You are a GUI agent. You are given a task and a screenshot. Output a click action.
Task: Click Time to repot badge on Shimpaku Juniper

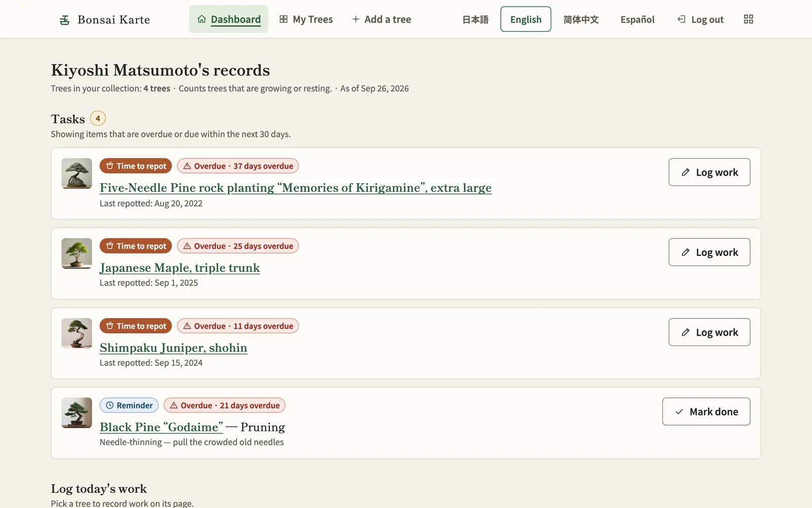pyautogui.click(x=136, y=326)
